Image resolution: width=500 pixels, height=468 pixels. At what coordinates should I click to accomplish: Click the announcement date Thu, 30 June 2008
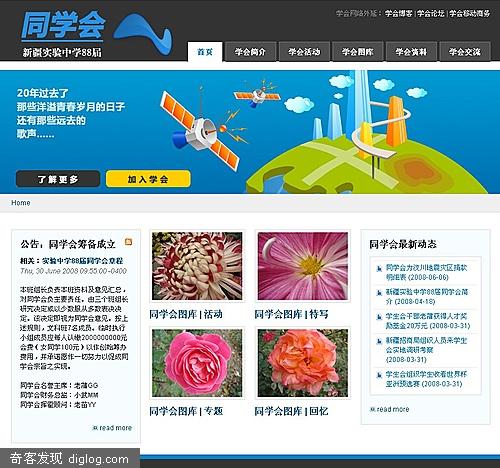coord(73,271)
